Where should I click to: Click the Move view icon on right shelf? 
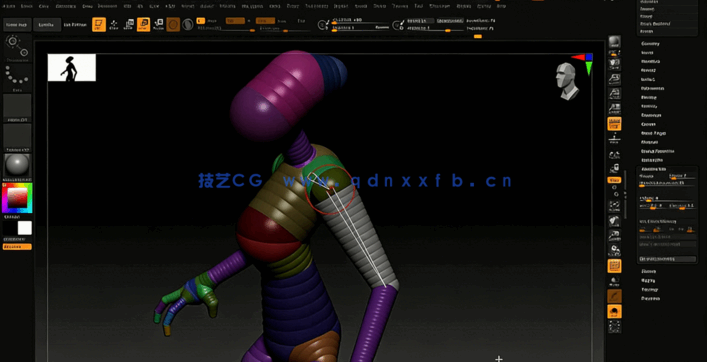[614, 220]
